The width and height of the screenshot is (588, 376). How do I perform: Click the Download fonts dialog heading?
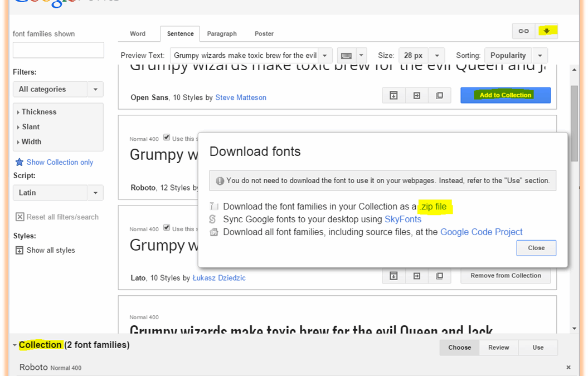(x=255, y=152)
